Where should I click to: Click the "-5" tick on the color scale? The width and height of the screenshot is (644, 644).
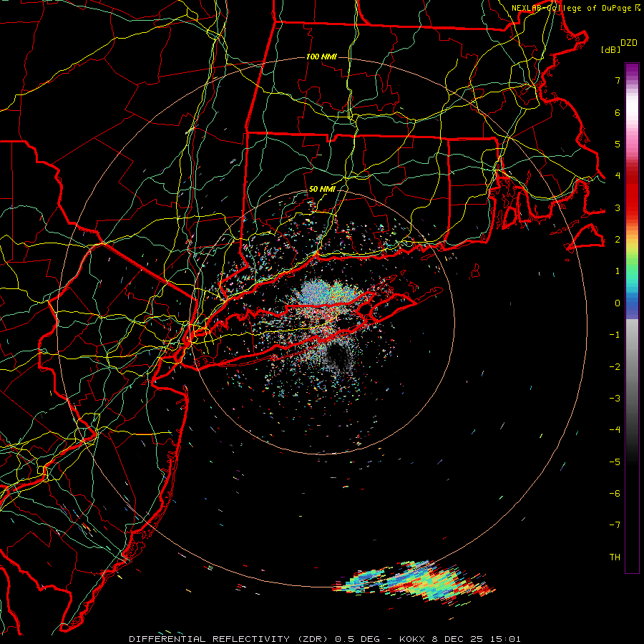(x=615, y=462)
